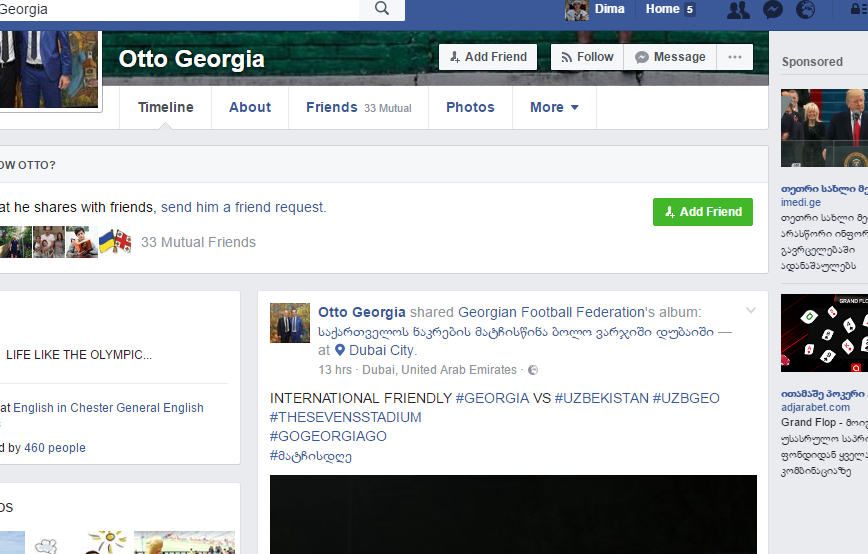The width and height of the screenshot is (868, 554).
Task: Open the adjarabet.com sponsored link
Action: coord(815,407)
